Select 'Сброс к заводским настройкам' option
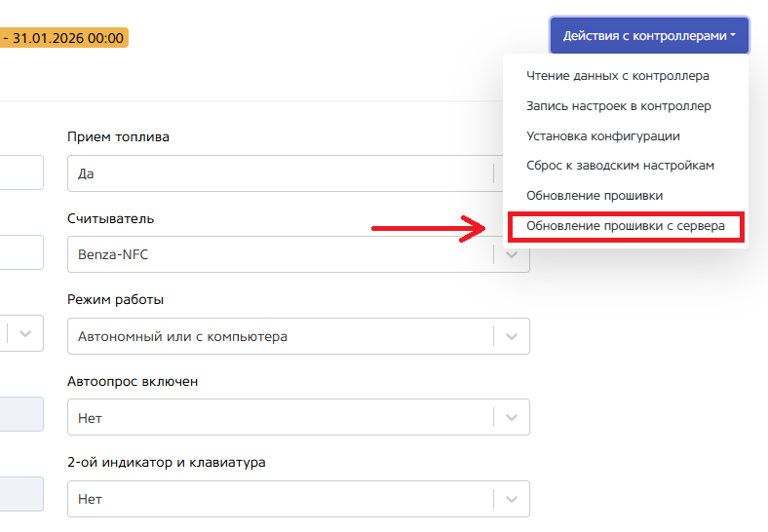Viewport: 768px width, 532px height. 621,166
